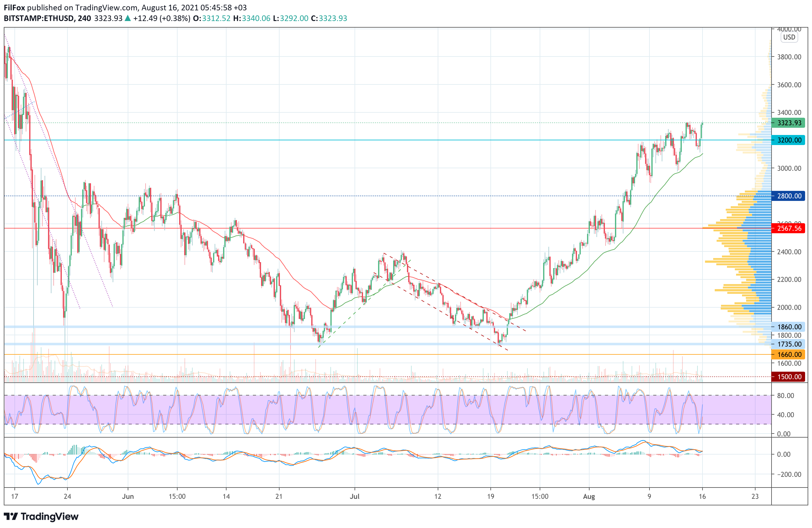Click the 80.00 stochastic scale label
Viewport: 812px width, 528px height.
(x=785, y=396)
